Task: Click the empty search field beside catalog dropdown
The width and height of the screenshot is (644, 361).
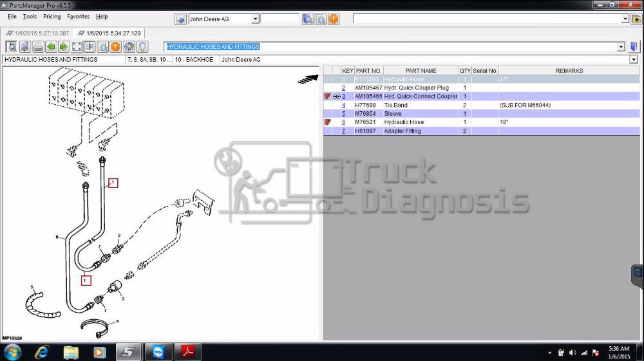Action: tap(280, 19)
